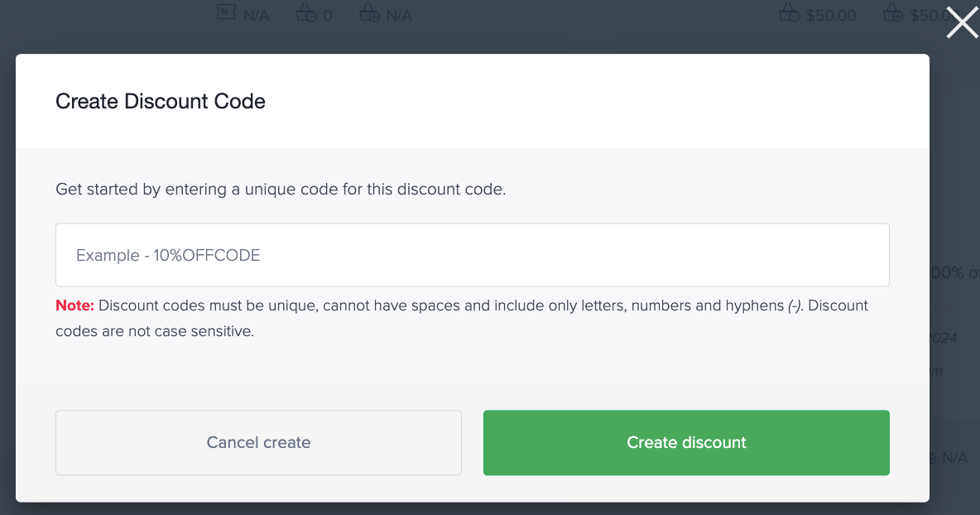Viewport: 980px width, 515px height.
Task: Click the N/A value at the top
Action: [257, 14]
